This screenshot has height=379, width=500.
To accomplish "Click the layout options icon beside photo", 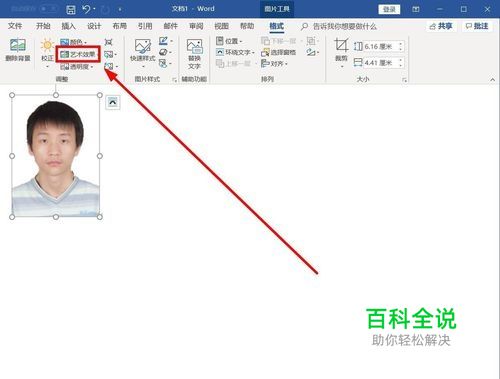I will point(113,102).
